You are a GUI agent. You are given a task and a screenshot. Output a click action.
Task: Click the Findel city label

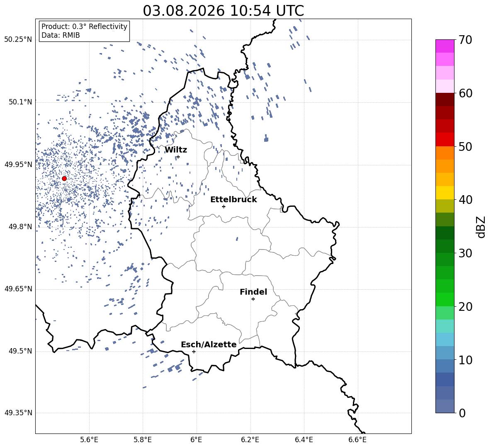click(253, 292)
